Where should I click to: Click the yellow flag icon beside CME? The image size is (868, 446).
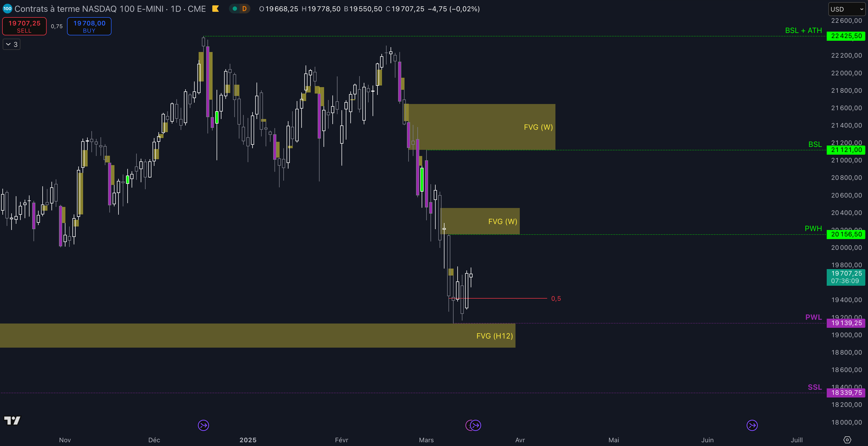pyautogui.click(x=216, y=9)
